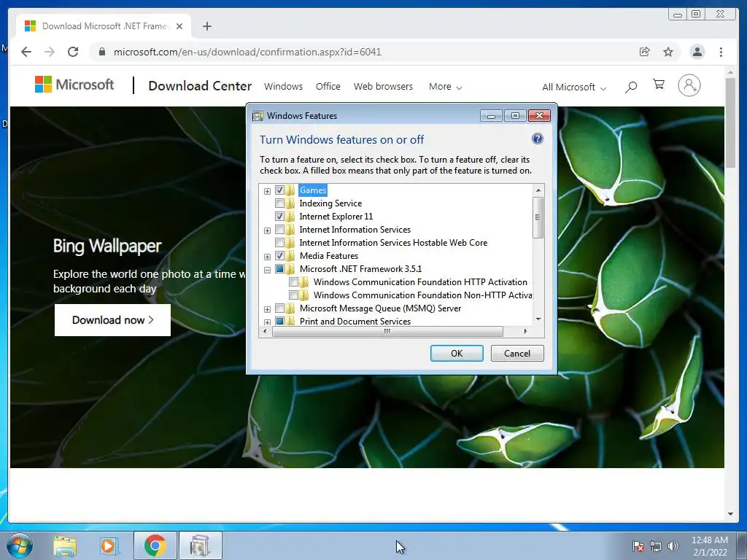
Task: Toggle the Print and Document Services checkbox
Action: coord(279,322)
